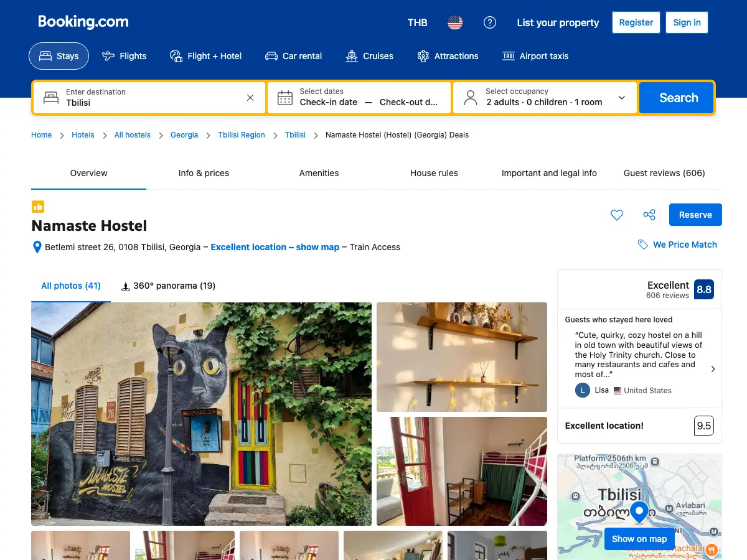Click the location pin beside the address
The height and width of the screenshot is (560, 747).
click(x=37, y=247)
